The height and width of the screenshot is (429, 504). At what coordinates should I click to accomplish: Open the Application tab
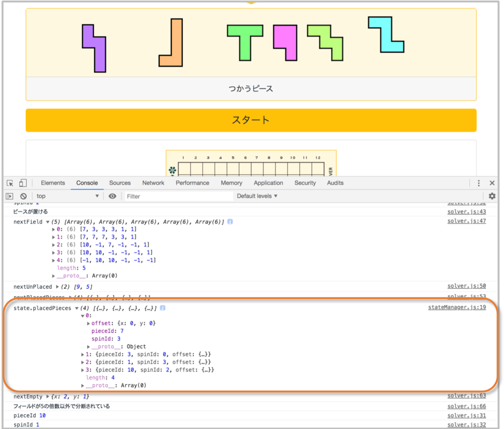coord(268,183)
